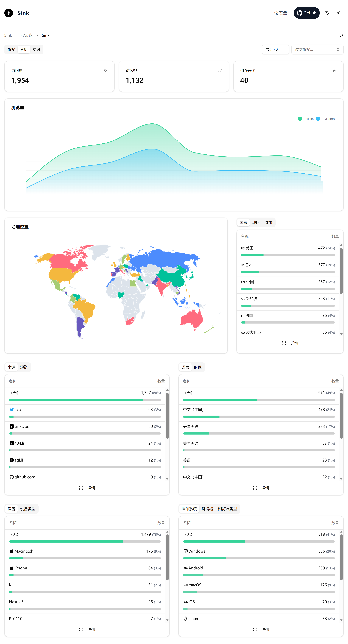Expand country list via 详情 icon
348x644 pixels.
coord(284,343)
